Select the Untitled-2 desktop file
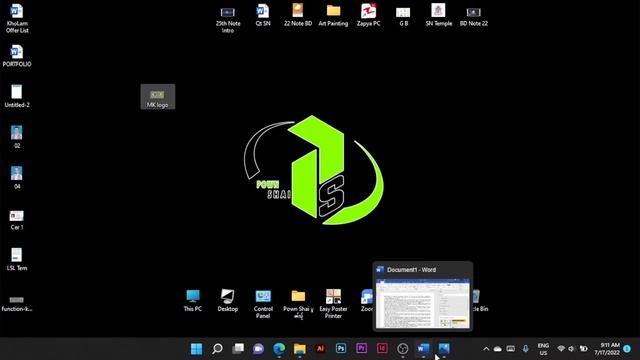Viewport: 640px width, 360px height. (x=17, y=96)
